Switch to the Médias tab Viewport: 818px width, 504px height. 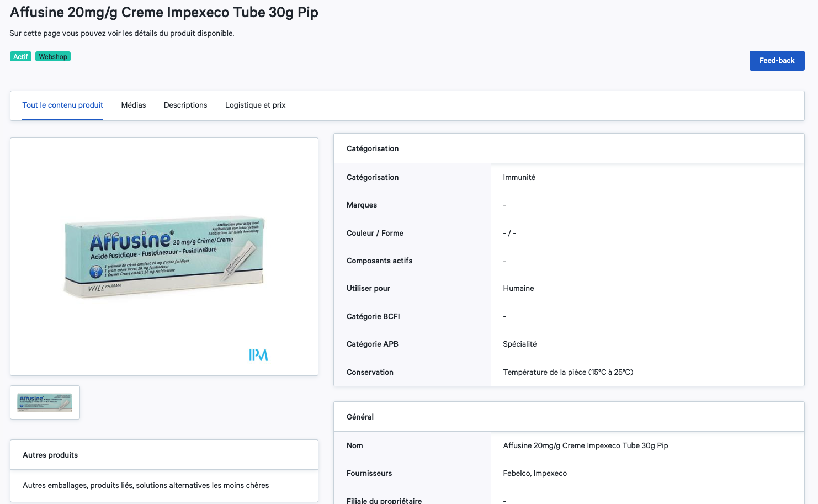(x=134, y=105)
